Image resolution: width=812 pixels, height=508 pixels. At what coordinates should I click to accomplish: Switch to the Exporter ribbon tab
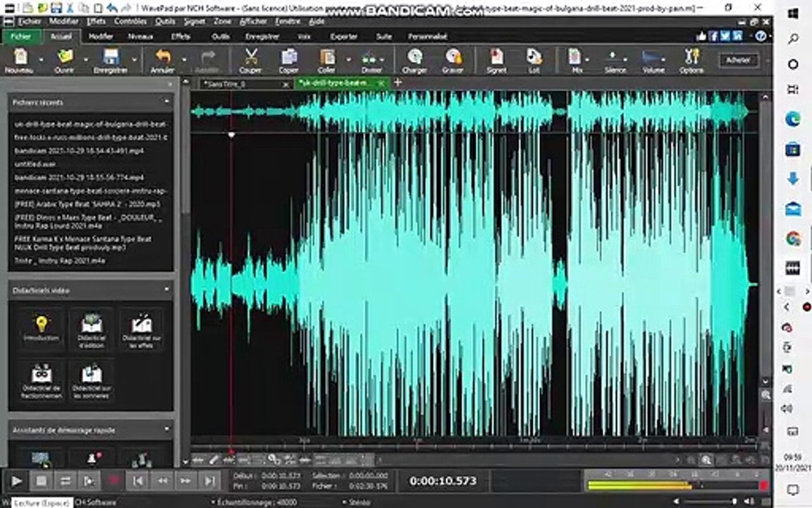[x=344, y=36]
